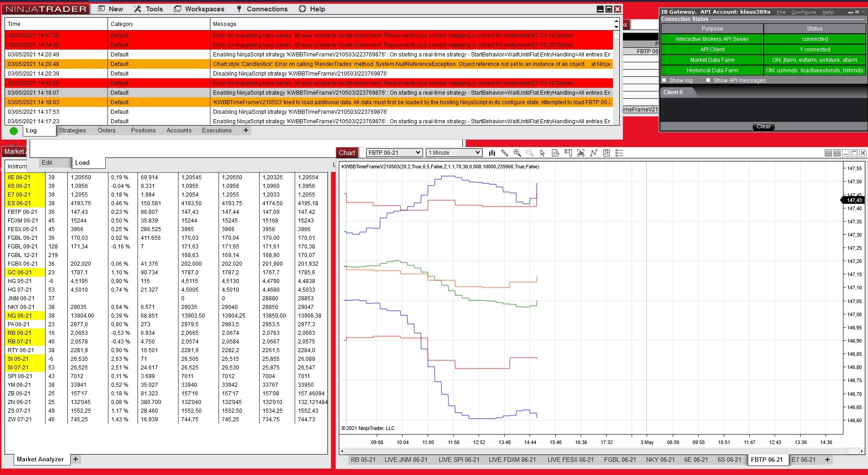Enable the Show log checkbox
This screenshot has height=475, width=868.
click(664, 81)
